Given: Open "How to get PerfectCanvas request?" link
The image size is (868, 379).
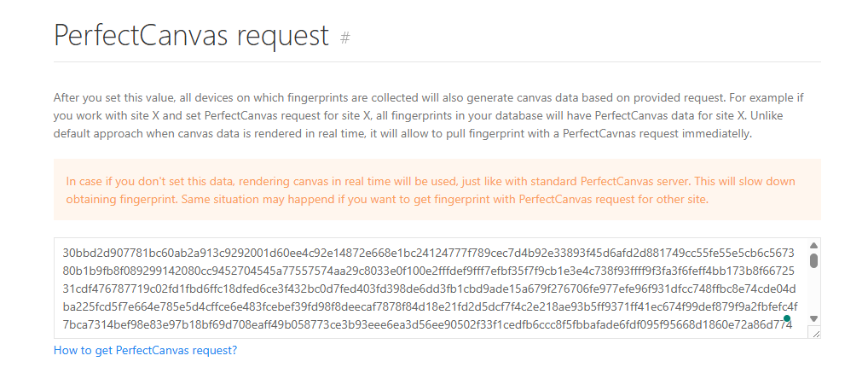Looking at the screenshot, I should point(145,350).
